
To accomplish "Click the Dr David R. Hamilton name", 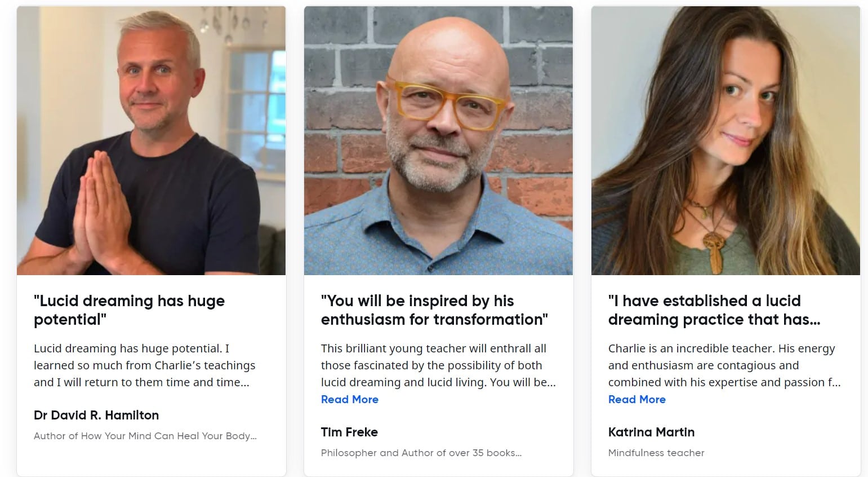I will point(96,416).
